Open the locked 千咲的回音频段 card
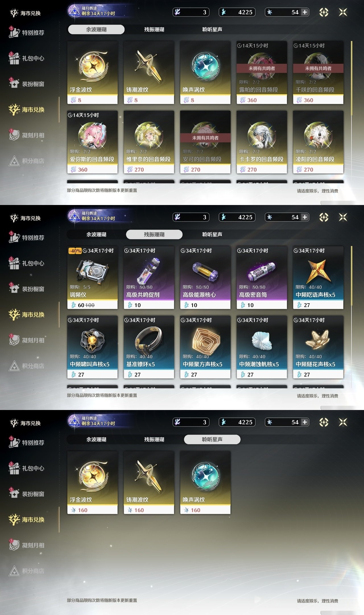 click(318, 73)
